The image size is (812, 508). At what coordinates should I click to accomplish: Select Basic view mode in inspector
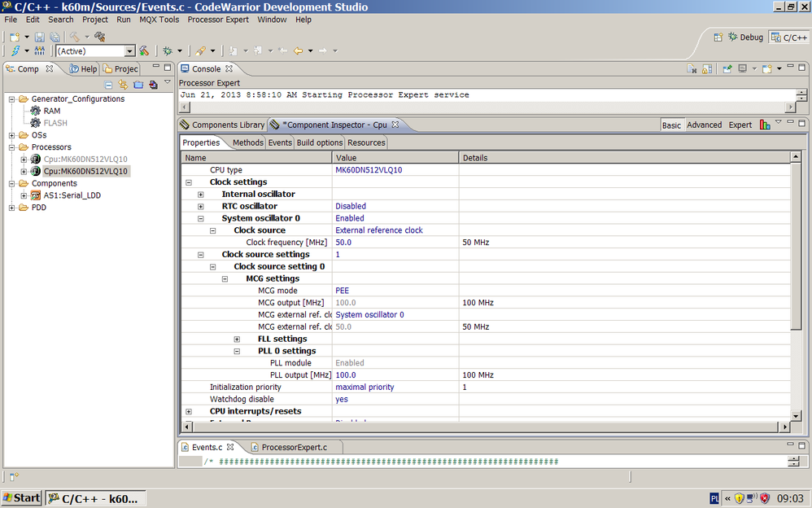672,125
